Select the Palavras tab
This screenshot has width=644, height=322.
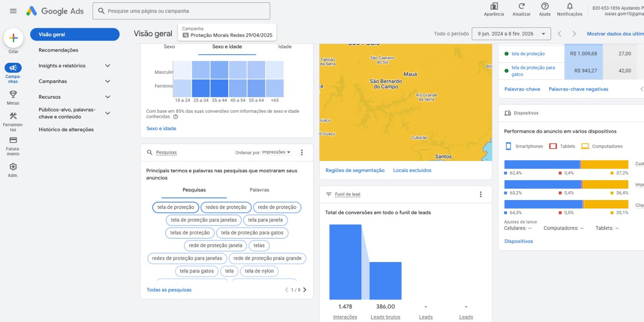click(x=259, y=190)
